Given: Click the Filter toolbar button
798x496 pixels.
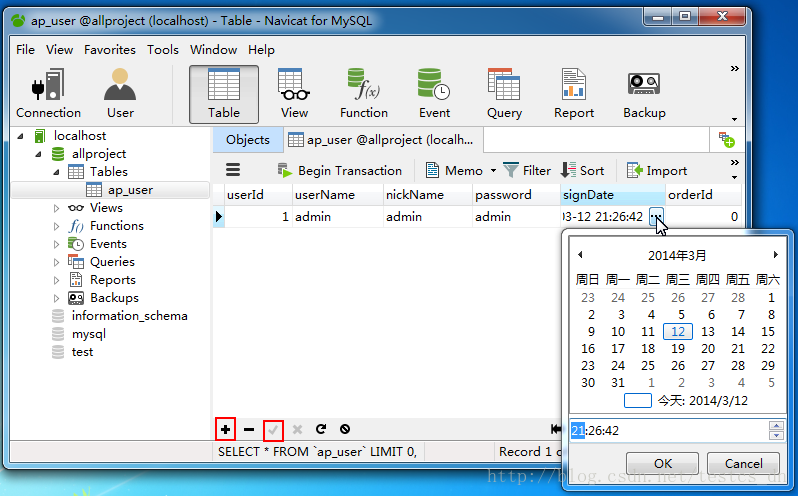Looking at the screenshot, I should (x=527, y=170).
